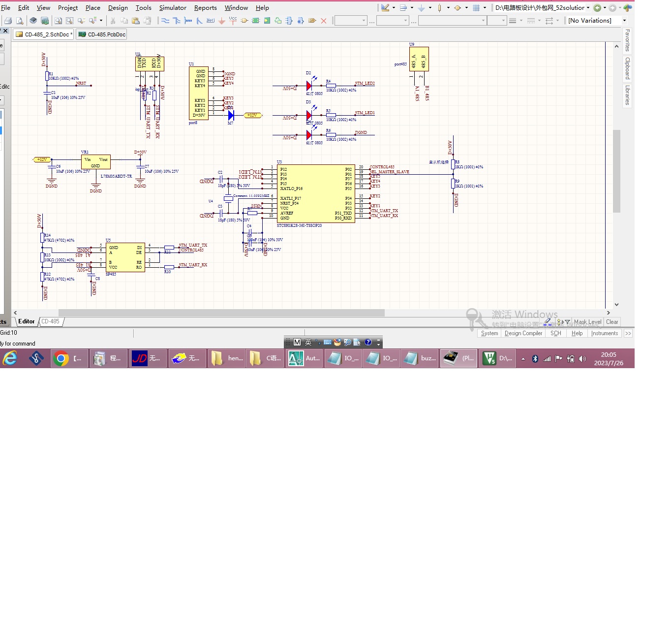672x630 pixels.
Task: Click the Print icon in toolbar
Action: click(x=8, y=21)
